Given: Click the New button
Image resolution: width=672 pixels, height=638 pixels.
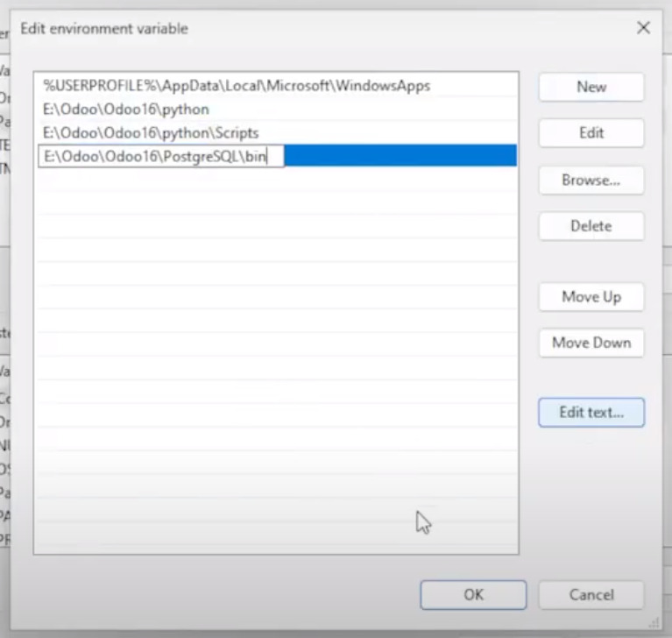Looking at the screenshot, I should (x=591, y=87).
